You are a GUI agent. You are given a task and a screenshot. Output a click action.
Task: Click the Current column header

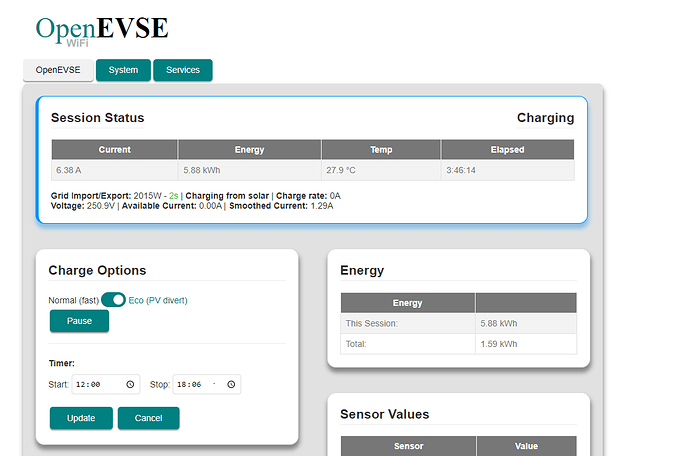click(x=114, y=150)
